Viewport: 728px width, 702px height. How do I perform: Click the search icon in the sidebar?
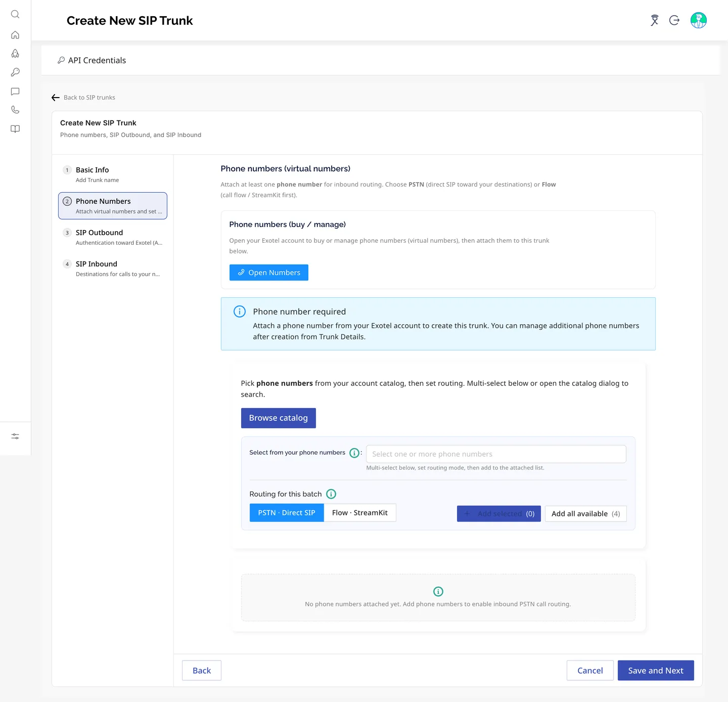[x=15, y=15]
